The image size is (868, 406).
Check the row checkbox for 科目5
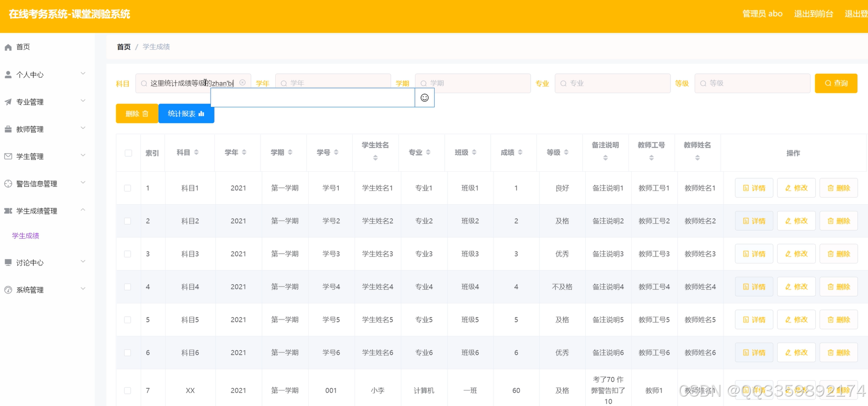[x=127, y=320]
